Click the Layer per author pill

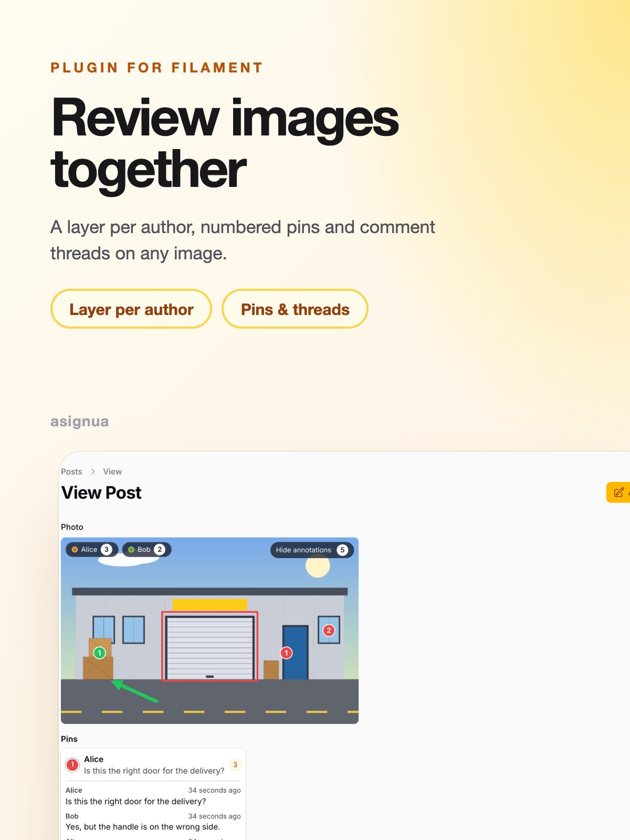[131, 309]
